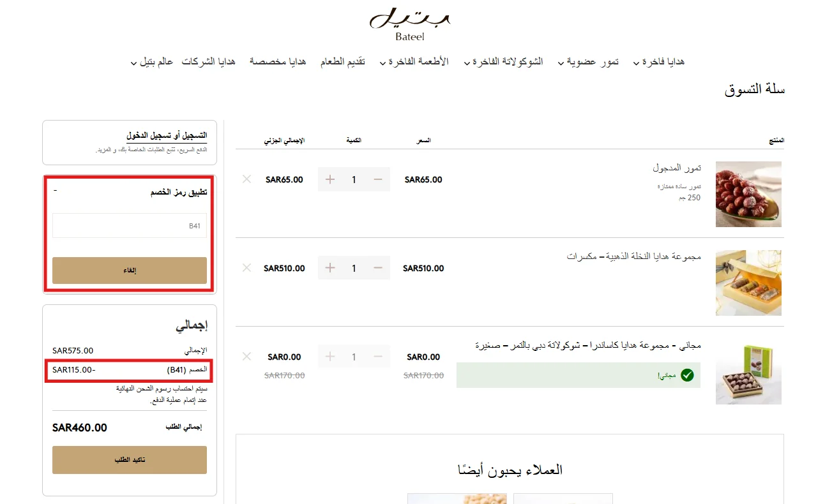Image resolution: width=825 pixels, height=504 pixels.
Task: Click the سلة التسوق page heading
Action: (x=755, y=90)
